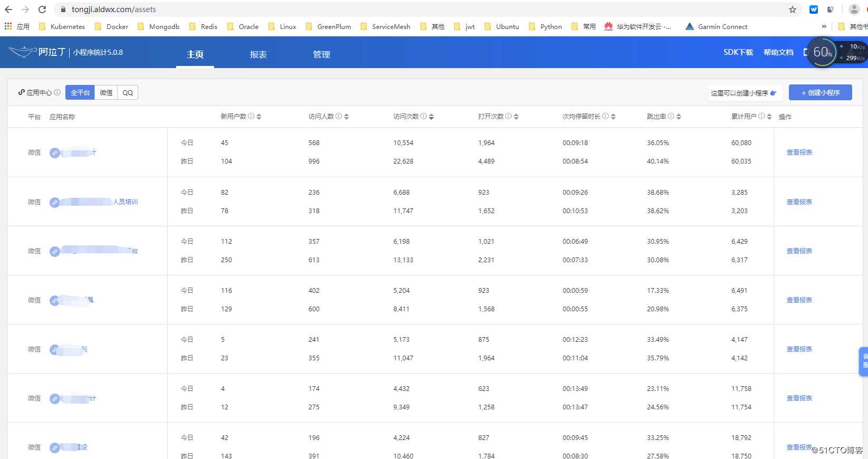Open the side customer service tab
Viewport: 868px width, 459px height.
pos(864,361)
